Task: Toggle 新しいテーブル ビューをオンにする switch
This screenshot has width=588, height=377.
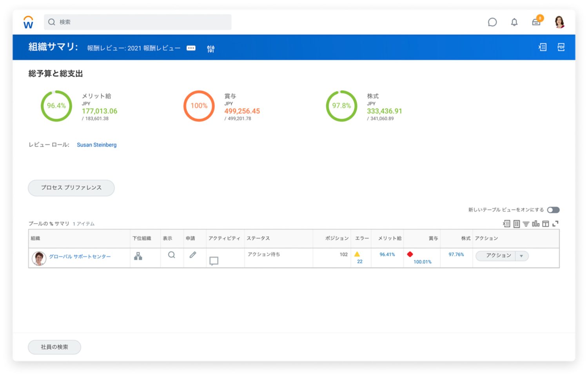Action: pyautogui.click(x=553, y=210)
